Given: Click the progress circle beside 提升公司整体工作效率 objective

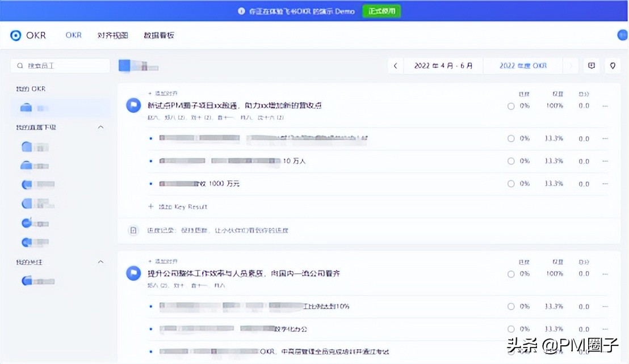Looking at the screenshot, I should pos(510,274).
